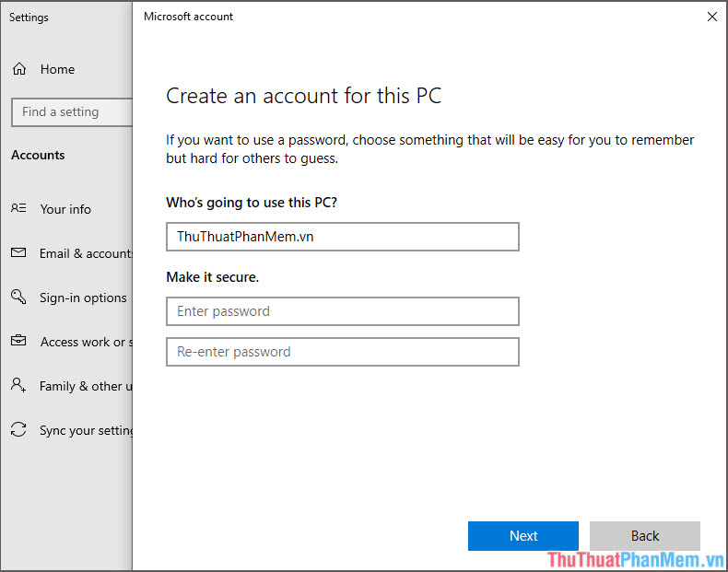This screenshot has height=572, width=728.
Task: Click the 'Who's going to use this PC?' label
Action: click(252, 203)
